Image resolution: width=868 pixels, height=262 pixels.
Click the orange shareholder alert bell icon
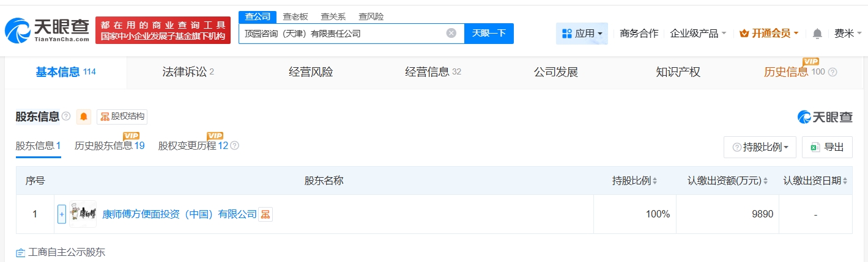pos(84,117)
